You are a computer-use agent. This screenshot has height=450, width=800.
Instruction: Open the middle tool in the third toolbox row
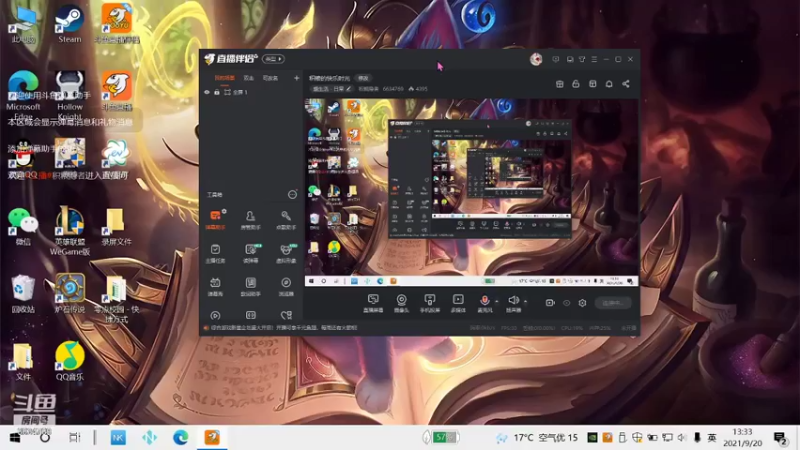click(250, 287)
